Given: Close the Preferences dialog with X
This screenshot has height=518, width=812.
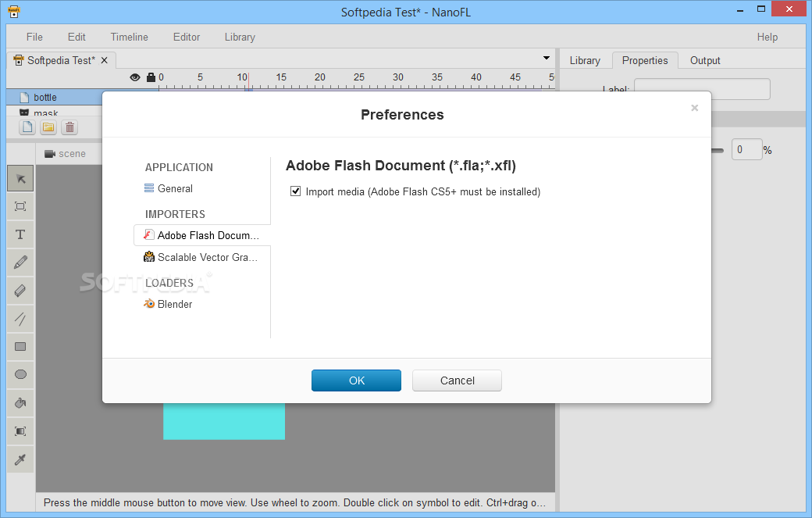Looking at the screenshot, I should 694,108.
